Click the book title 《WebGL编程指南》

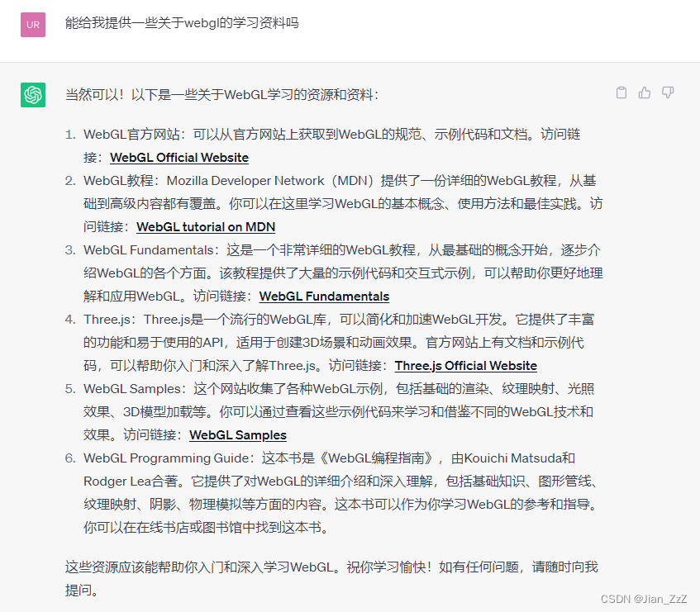[x=377, y=458]
